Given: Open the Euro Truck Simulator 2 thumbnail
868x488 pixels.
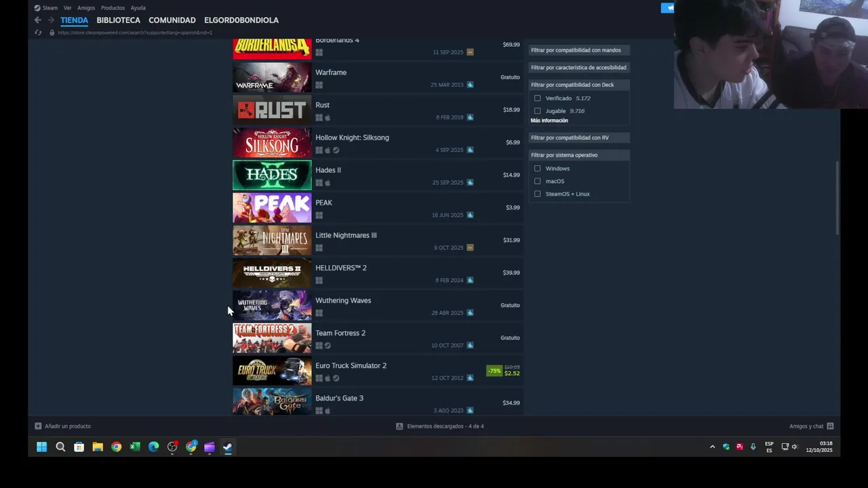Looking at the screenshot, I should click(x=272, y=371).
